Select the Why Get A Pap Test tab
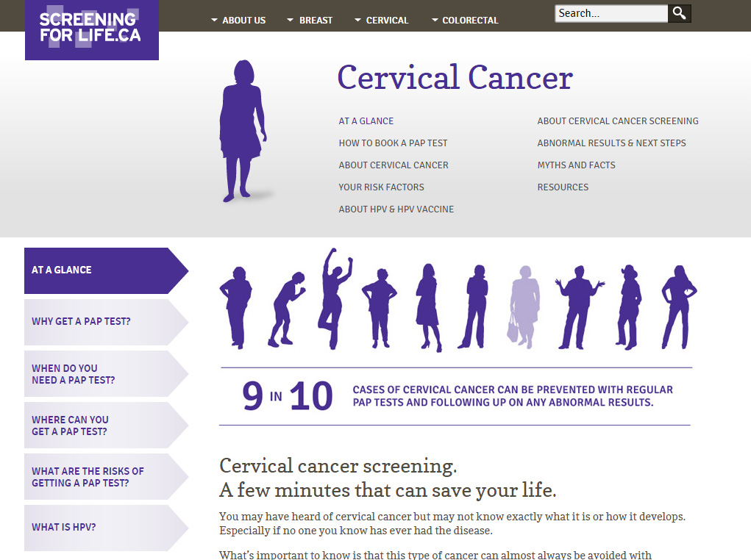751x560 pixels. (x=105, y=322)
